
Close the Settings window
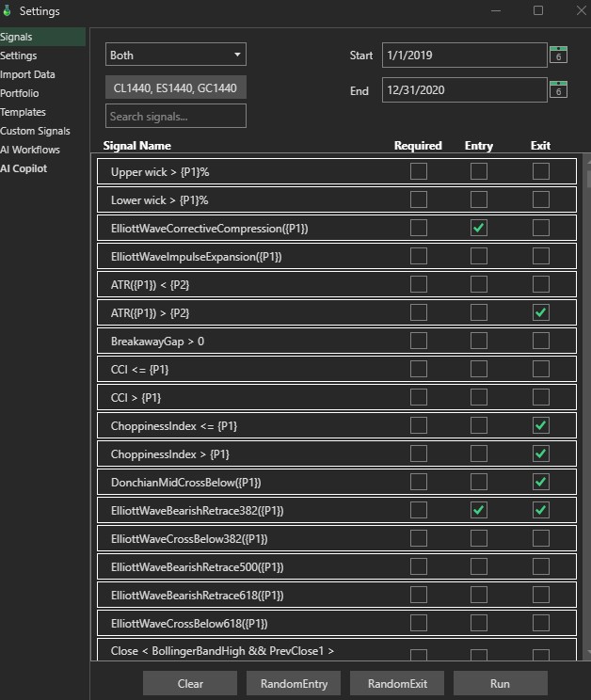[582, 10]
